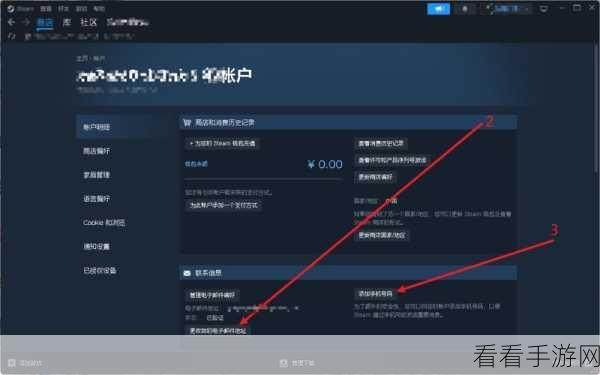Switch to the 社区 tab
The image size is (600, 375).
[88, 23]
